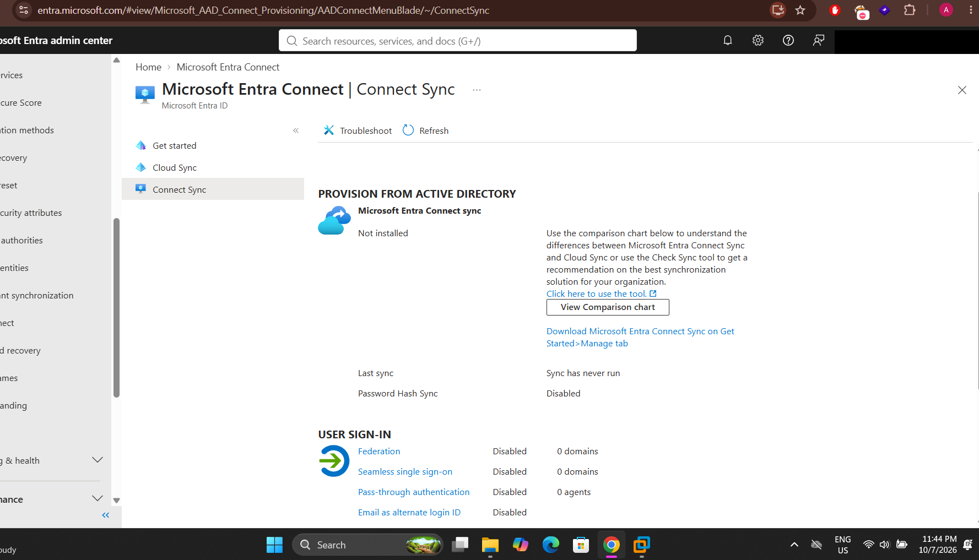The height and width of the screenshot is (560, 979).
Task: Open File Explorer from the taskbar
Action: 490,545
